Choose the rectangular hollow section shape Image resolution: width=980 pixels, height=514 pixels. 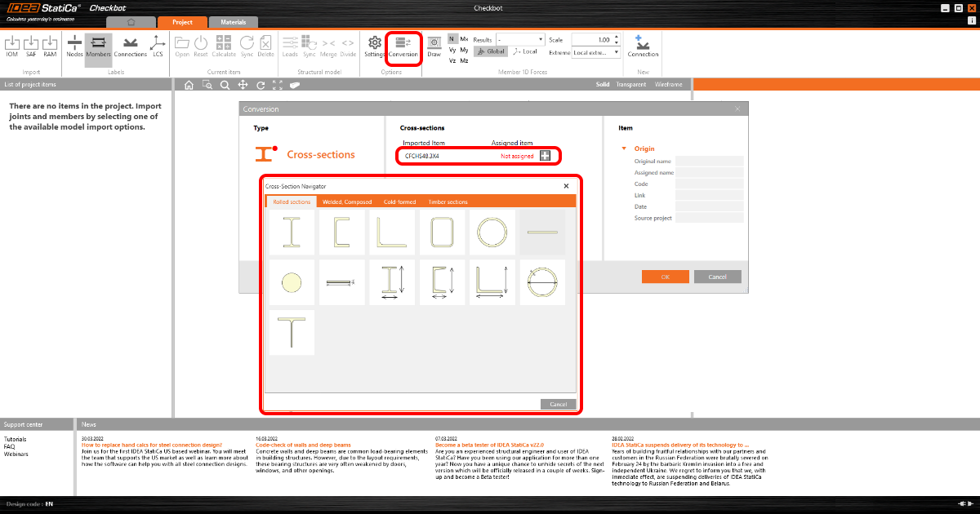[x=442, y=233]
